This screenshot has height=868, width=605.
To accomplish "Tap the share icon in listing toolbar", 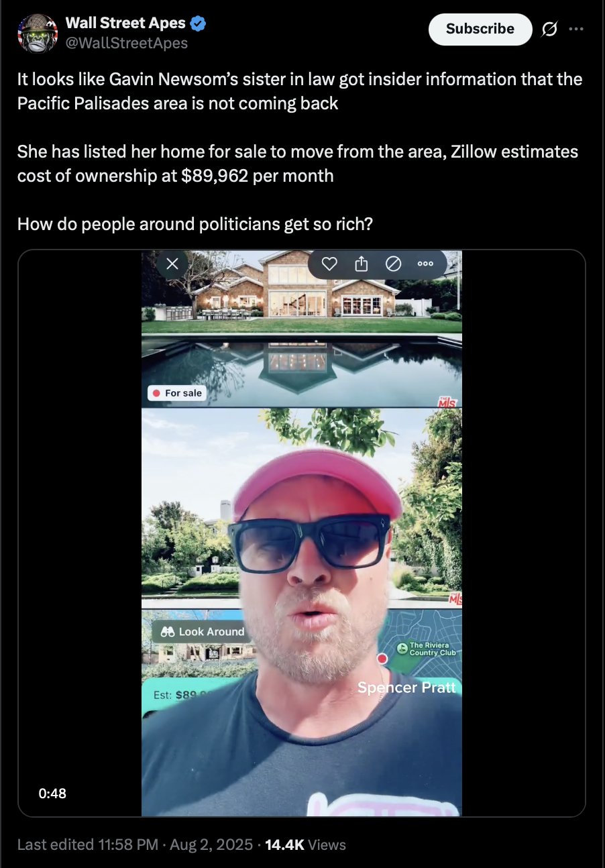I will point(362,264).
